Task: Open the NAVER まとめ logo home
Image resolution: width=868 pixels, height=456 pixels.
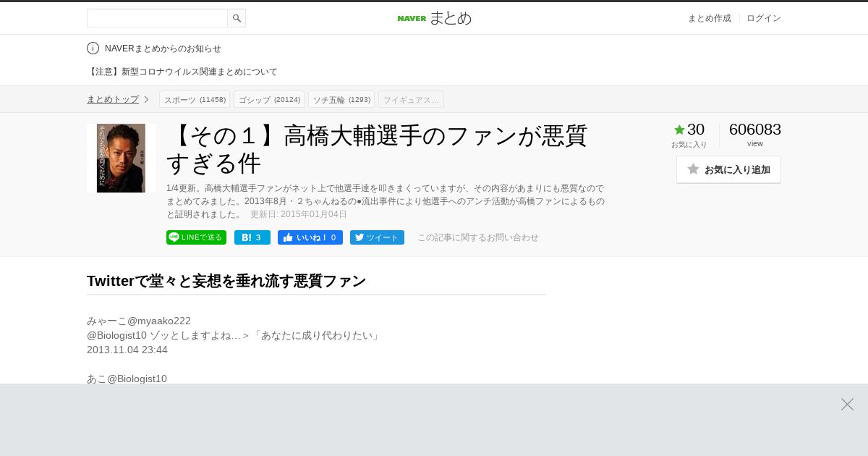Action: click(x=434, y=18)
